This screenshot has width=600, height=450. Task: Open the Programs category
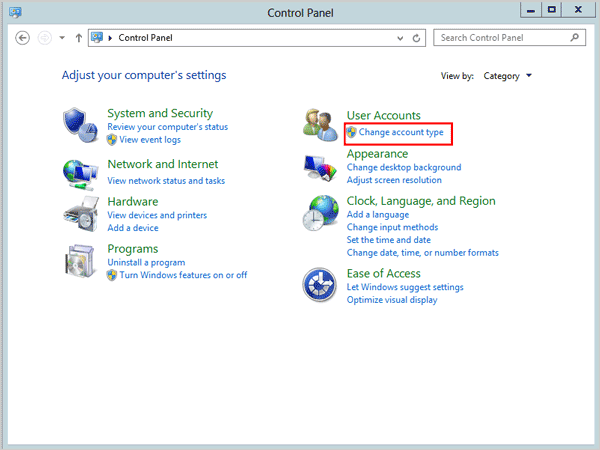[133, 249]
